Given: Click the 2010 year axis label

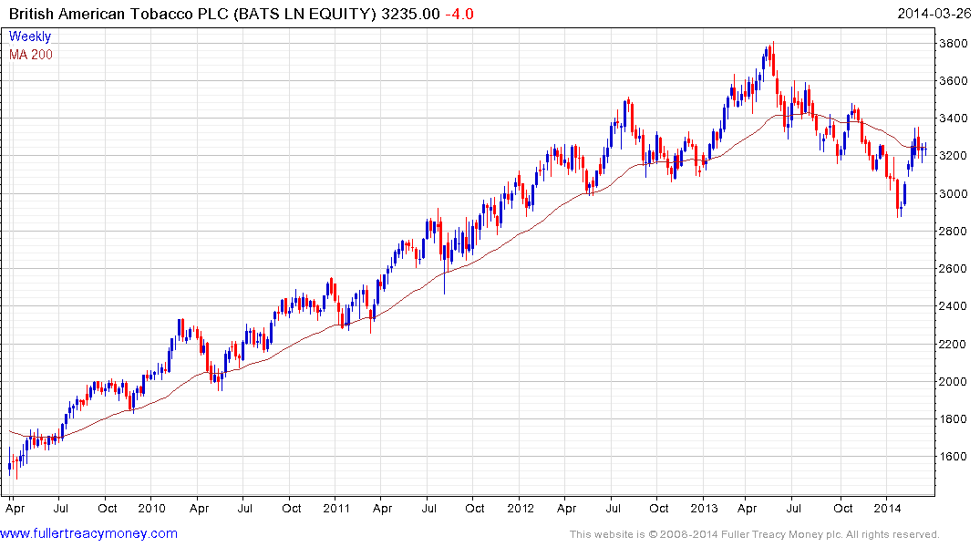Looking at the screenshot, I should pos(152,508).
